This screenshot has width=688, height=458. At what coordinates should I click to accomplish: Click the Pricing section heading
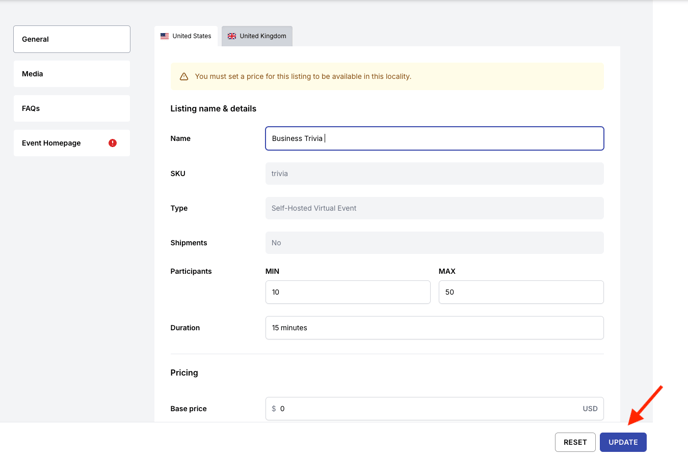coord(184,372)
